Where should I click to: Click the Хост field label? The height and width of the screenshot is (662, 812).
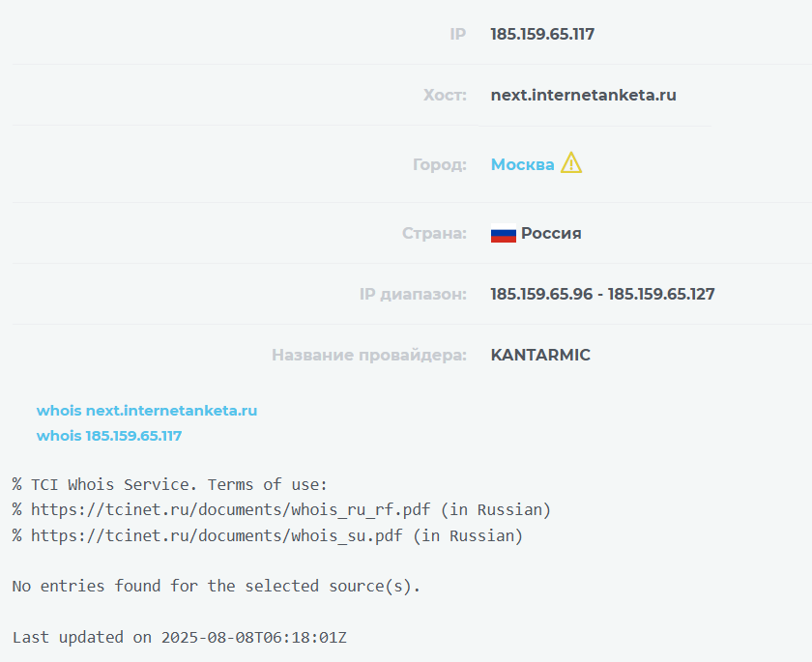(x=445, y=95)
